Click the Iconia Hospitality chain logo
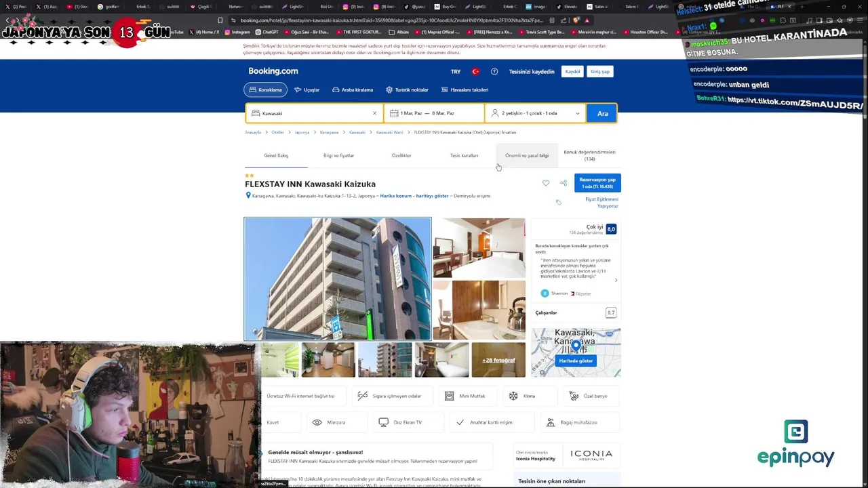Image resolution: width=868 pixels, height=488 pixels. [591, 455]
